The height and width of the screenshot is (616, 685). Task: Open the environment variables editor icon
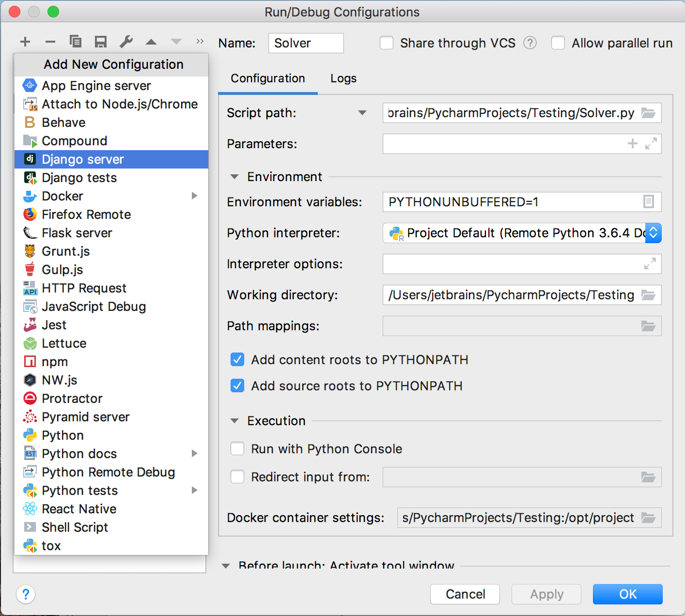(648, 202)
